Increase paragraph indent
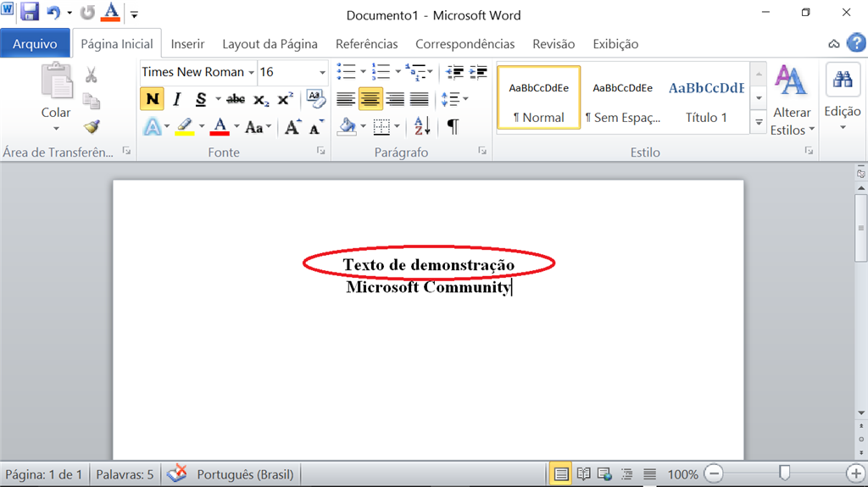Image resolution: width=868 pixels, height=487 pixels. [478, 72]
